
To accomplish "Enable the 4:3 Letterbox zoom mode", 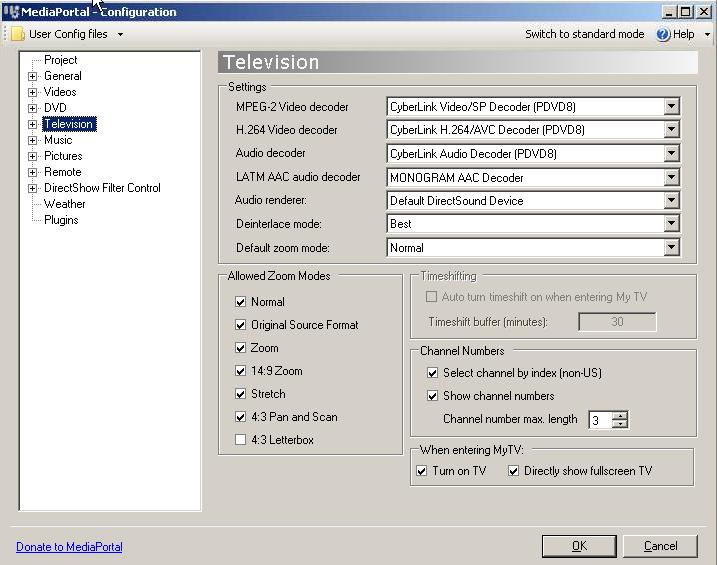I will click(x=240, y=440).
